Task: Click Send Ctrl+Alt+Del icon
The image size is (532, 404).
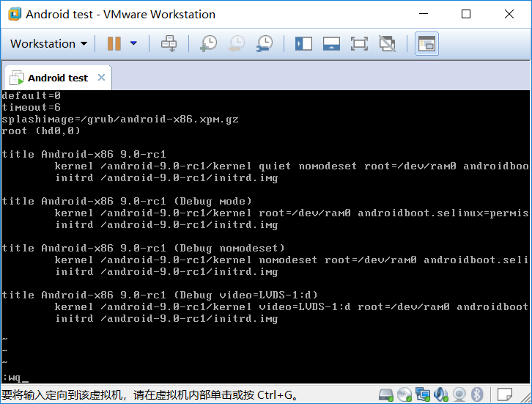Action: coord(169,43)
